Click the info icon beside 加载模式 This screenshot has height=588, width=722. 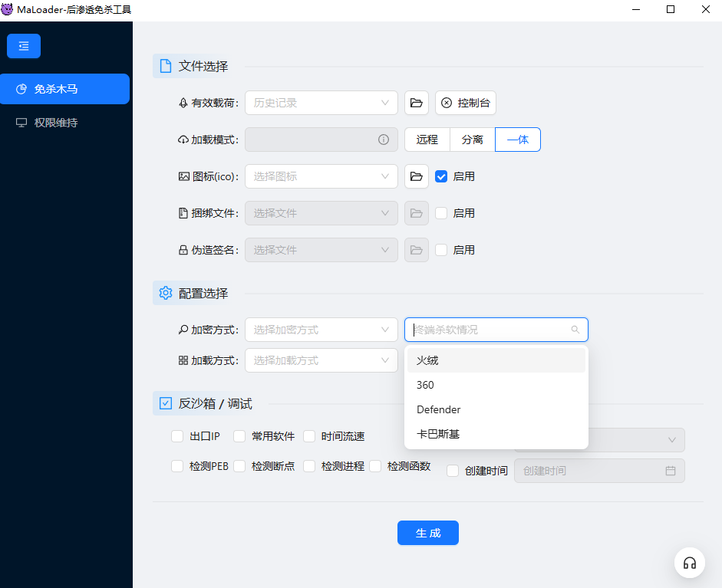coord(383,140)
